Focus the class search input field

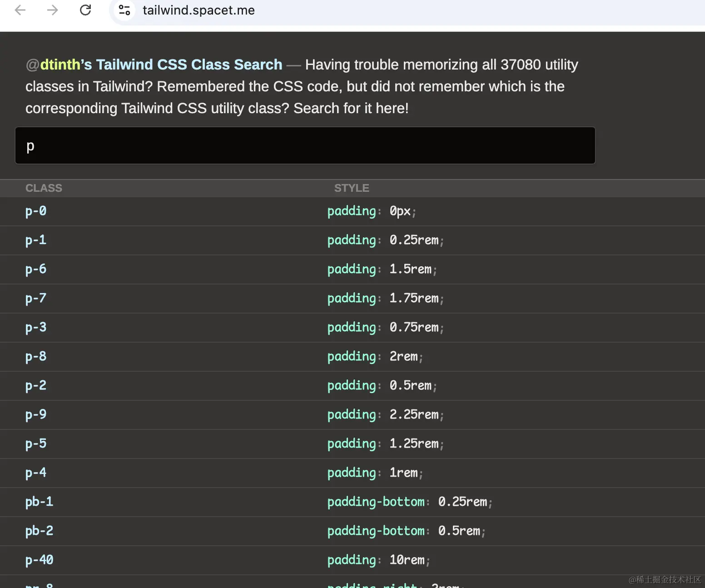coord(305,145)
